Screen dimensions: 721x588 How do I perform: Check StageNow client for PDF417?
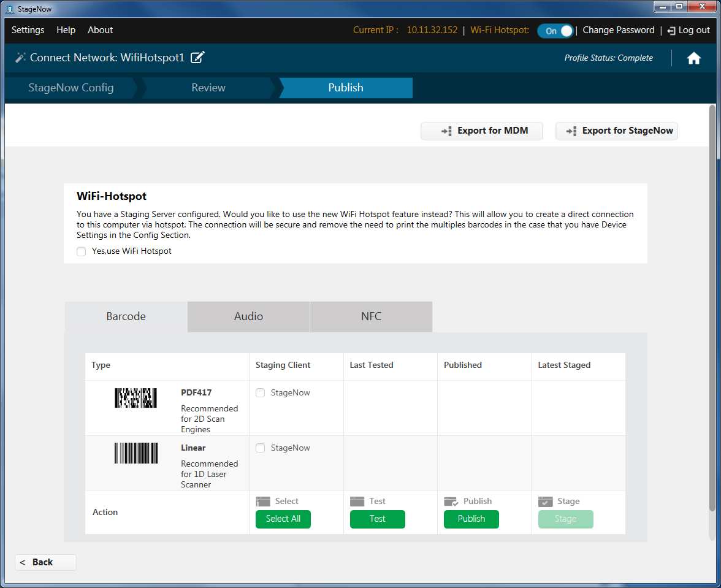point(261,393)
